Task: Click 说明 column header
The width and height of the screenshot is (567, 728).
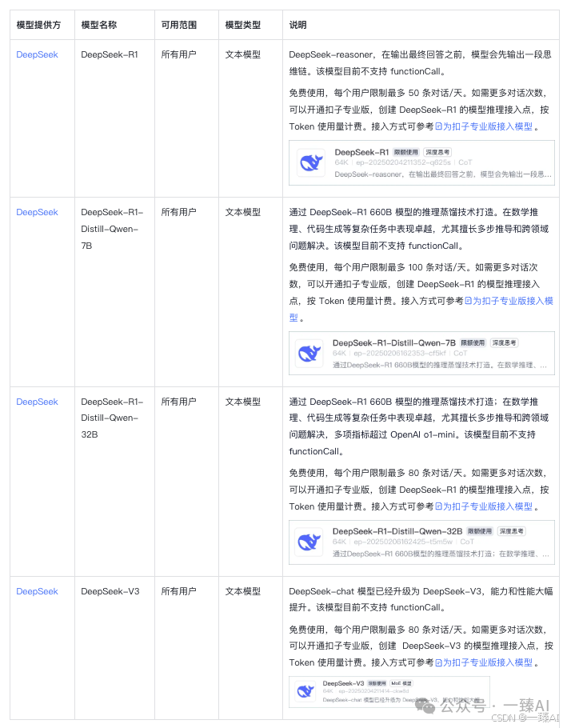Action: 297,25
